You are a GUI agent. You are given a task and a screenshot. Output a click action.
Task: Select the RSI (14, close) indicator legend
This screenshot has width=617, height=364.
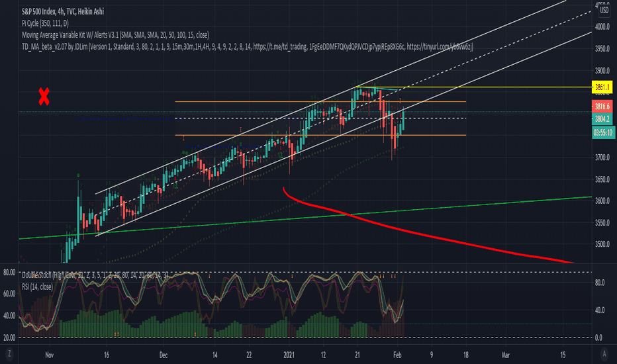(x=37, y=287)
